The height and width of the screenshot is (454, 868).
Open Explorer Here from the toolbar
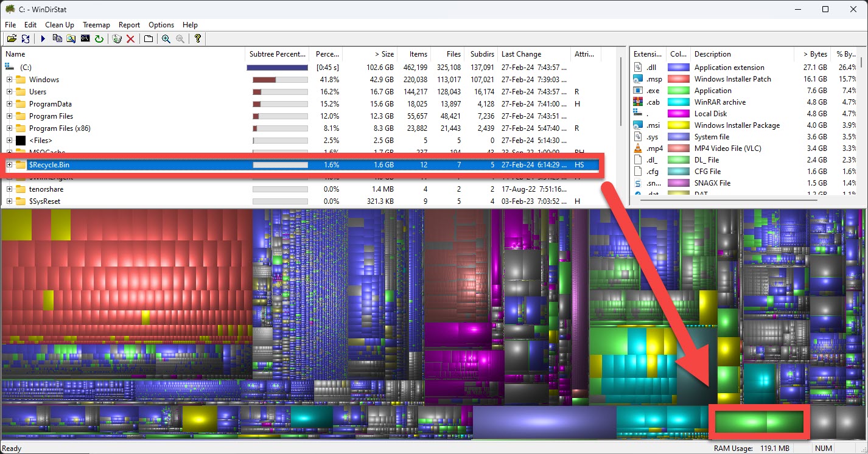[71, 38]
